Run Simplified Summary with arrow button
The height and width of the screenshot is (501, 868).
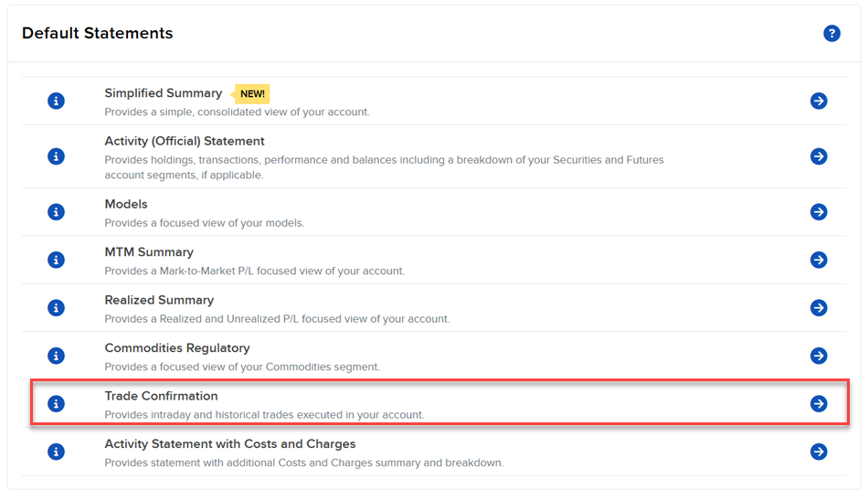[x=819, y=101]
